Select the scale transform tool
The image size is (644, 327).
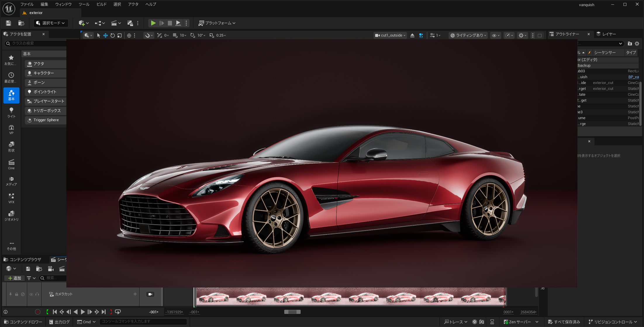point(120,35)
